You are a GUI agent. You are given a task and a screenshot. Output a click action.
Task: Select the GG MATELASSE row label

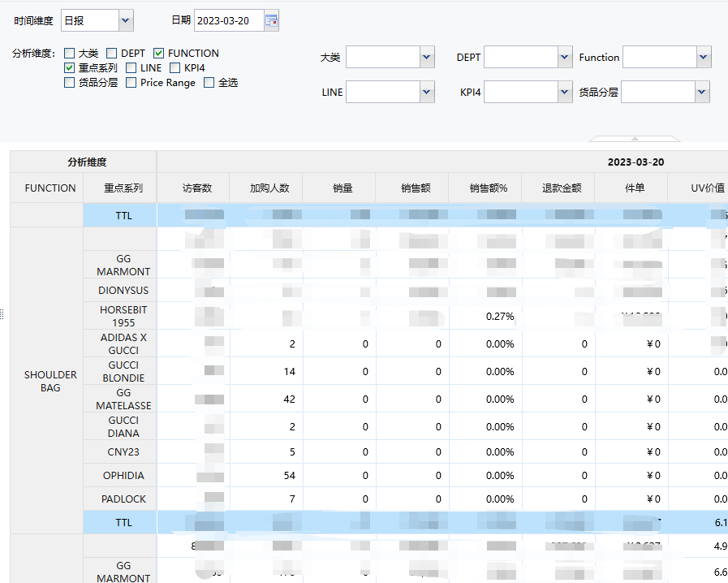[x=120, y=399]
